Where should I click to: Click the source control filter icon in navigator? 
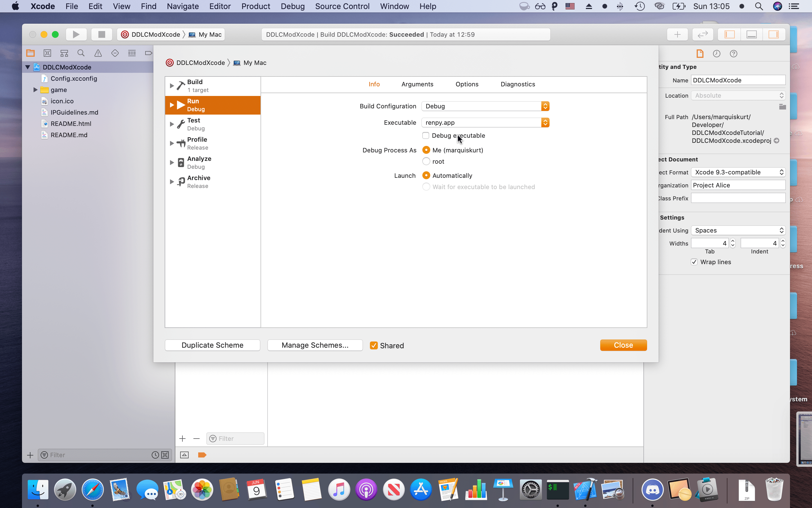[165, 455]
